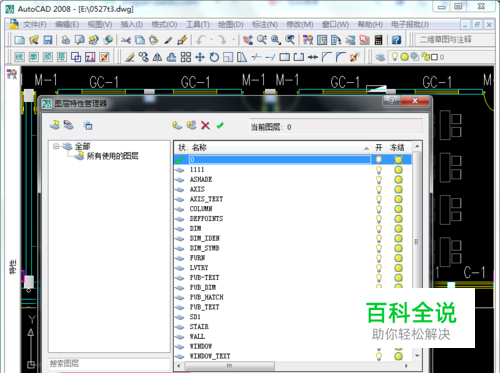500x373 pixels.
Task: Click the New Group Filter icon
Action: point(69,125)
